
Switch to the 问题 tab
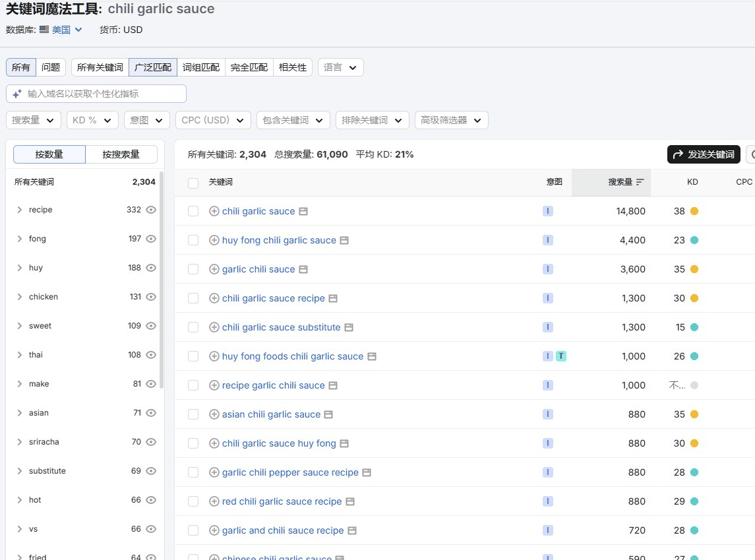tap(51, 67)
